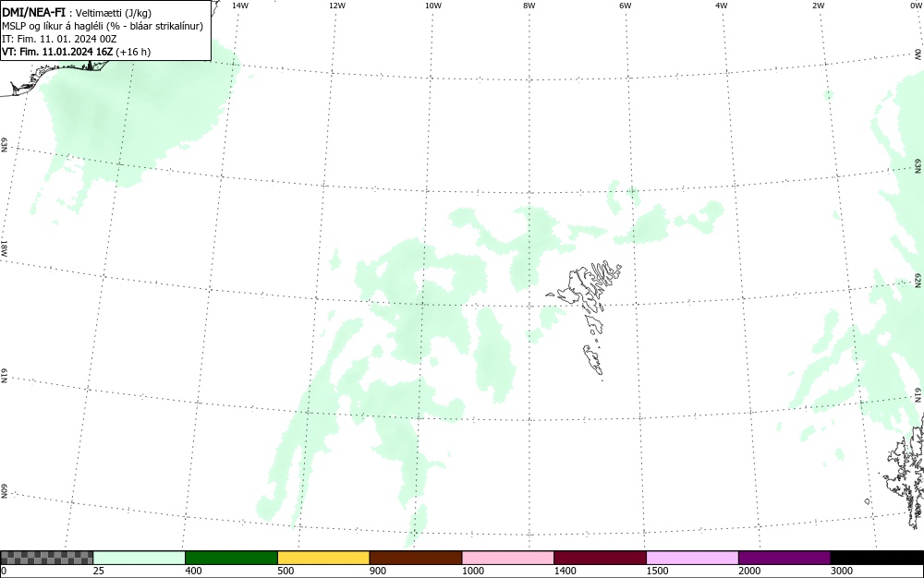Click the checkered 0–25 legend swatch
The height and width of the screenshot is (578, 924).
46,558
